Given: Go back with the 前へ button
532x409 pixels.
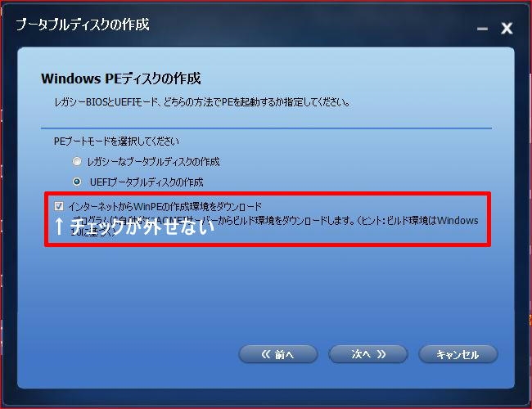Looking at the screenshot, I should pyautogui.click(x=278, y=354).
